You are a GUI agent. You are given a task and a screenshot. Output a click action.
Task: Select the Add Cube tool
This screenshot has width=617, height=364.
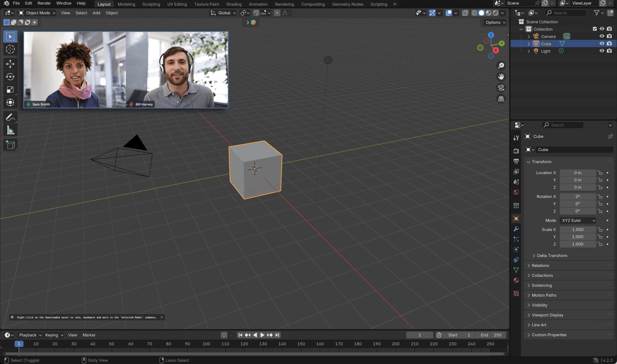pos(10,145)
